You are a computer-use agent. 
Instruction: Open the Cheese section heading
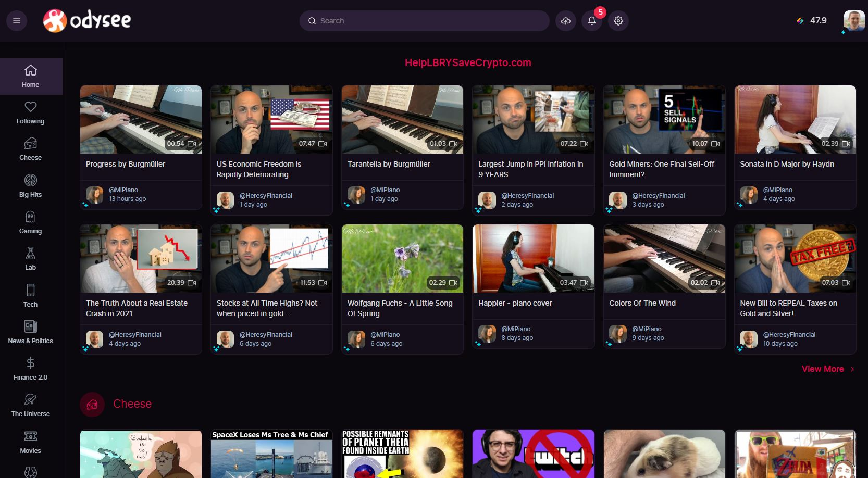(132, 404)
